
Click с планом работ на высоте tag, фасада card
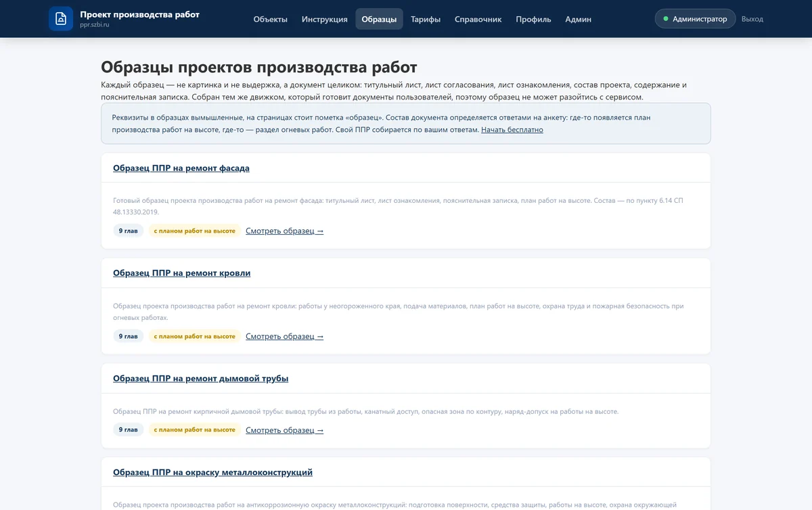195,231
